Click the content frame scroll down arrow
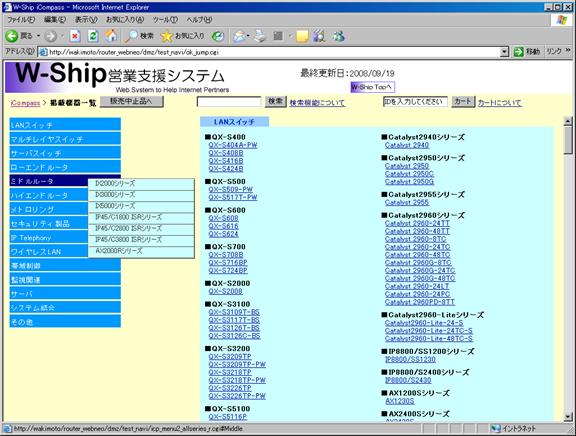The width and height of the screenshot is (576, 436). click(568, 417)
